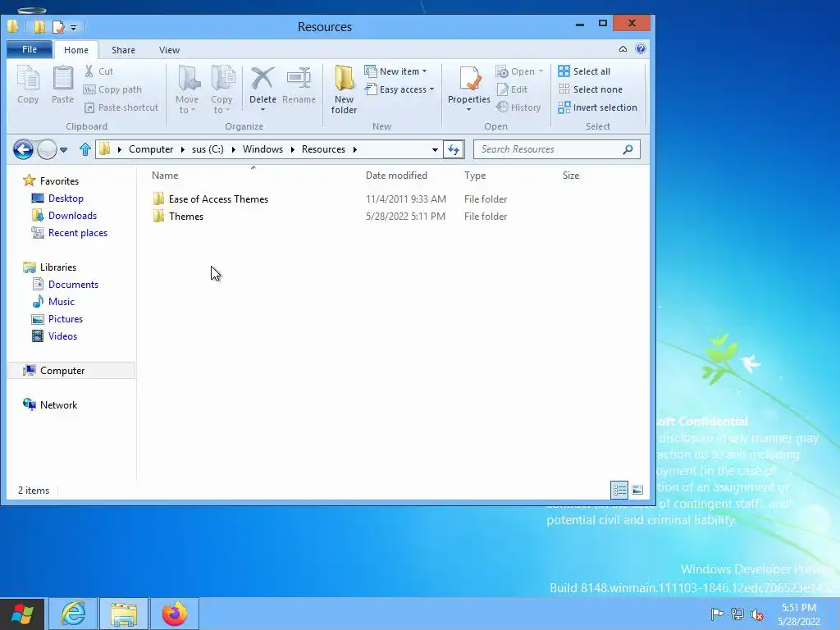Click Windows in the address breadcrumb
The width and height of the screenshot is (840, 630).
pos(262,149)
